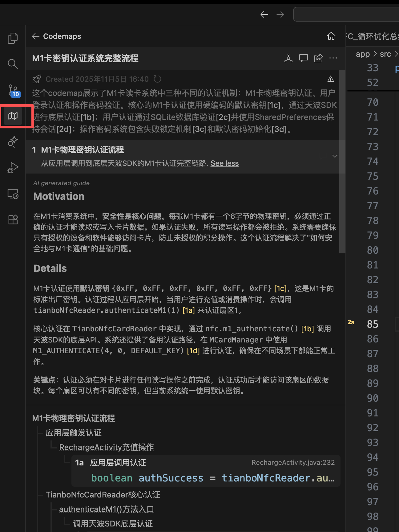This screenshot has height=532, width=399.
Task: Open the Search magnifier in activity bar
Action: pyautogui.click(x=13, y=64)
